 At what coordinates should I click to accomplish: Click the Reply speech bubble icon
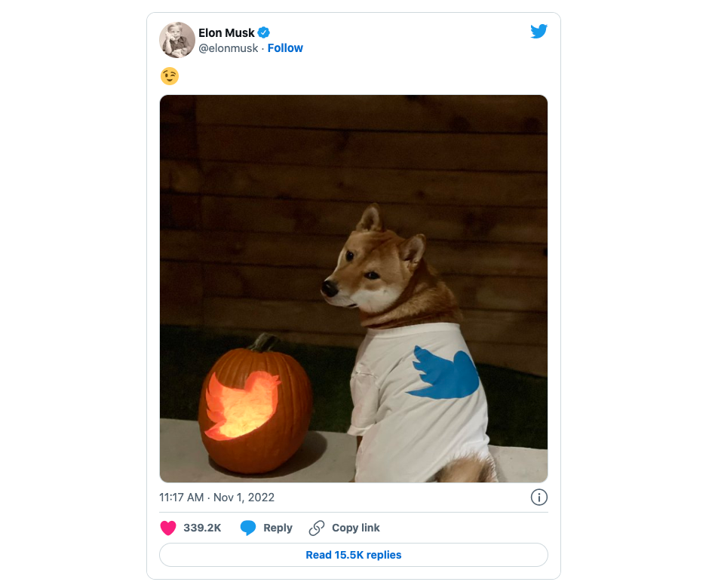(x=248, y=528)
